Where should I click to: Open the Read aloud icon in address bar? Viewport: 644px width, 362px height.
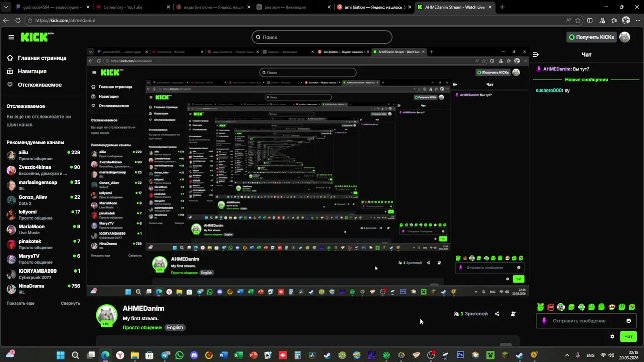[568, 20]
